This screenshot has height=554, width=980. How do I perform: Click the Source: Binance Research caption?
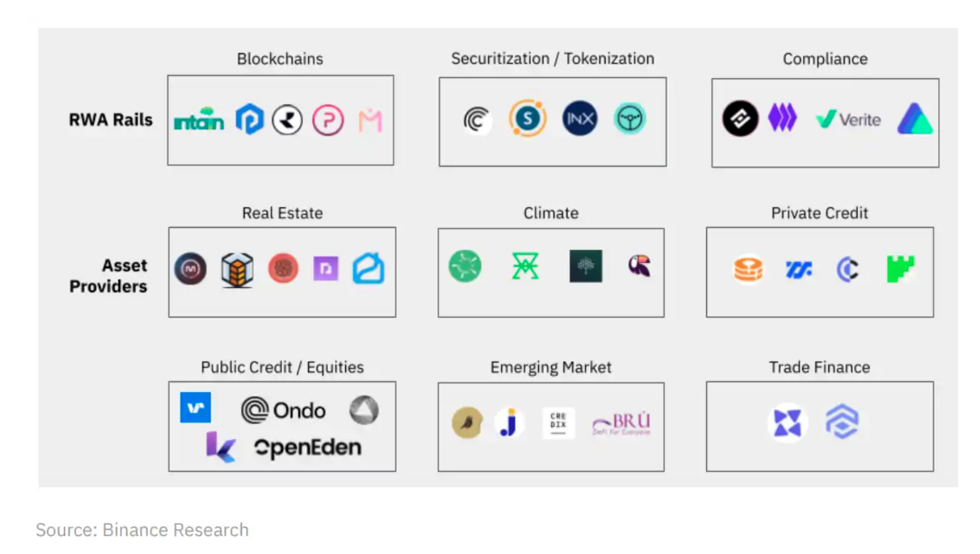142,530
